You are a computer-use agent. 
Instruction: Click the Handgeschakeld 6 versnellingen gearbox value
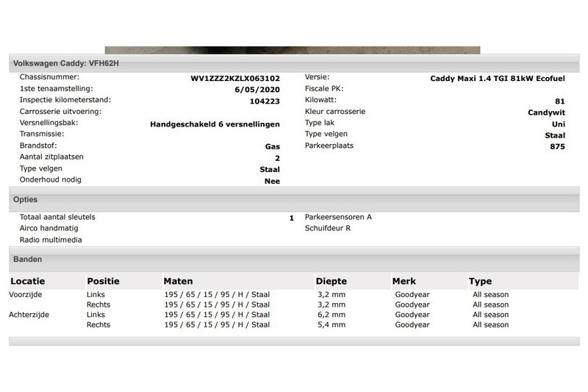(x=215, y=124)
